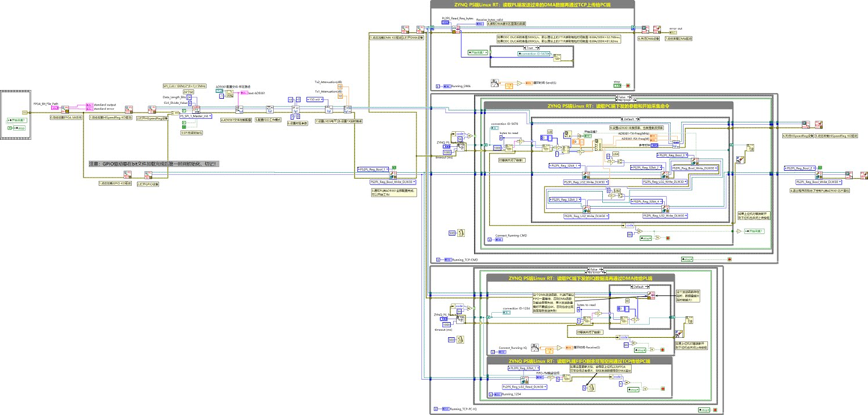Image resolution: width=868 pixels, height=415 pixels.
Task: Select the unload DMA driver VI near error out
Action: coord(657,29)
